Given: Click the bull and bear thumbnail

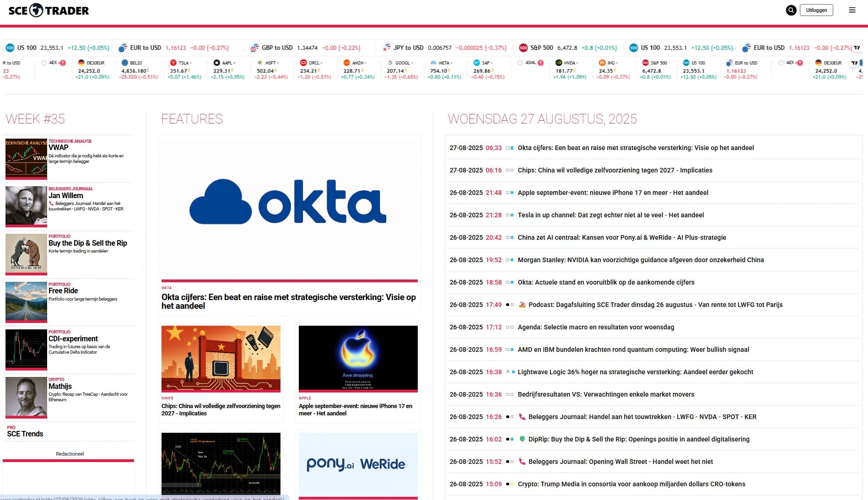Looking at the screenshot, I should tap(26, 254).
